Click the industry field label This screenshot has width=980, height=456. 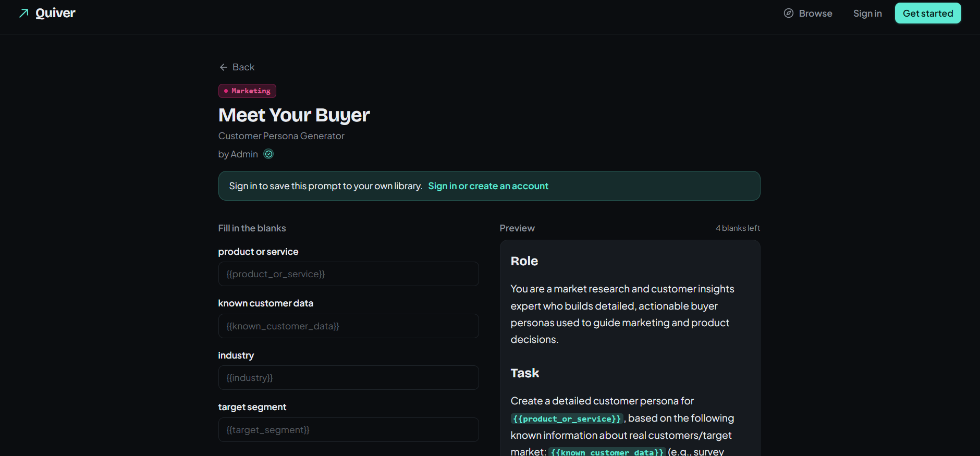click(236, 355)
